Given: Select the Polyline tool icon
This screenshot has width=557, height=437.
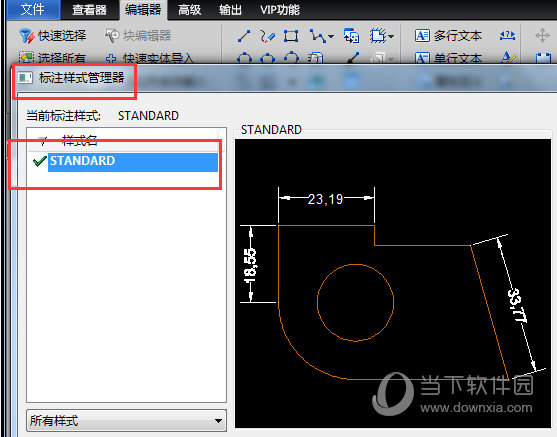Looking at the screenshot, I should coord(318,36).
